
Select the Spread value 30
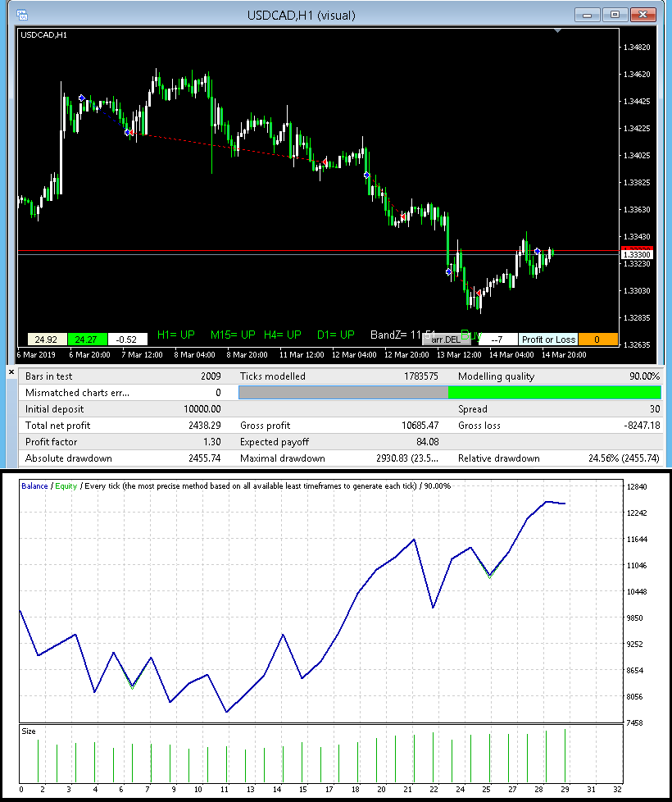coord(655,408)
